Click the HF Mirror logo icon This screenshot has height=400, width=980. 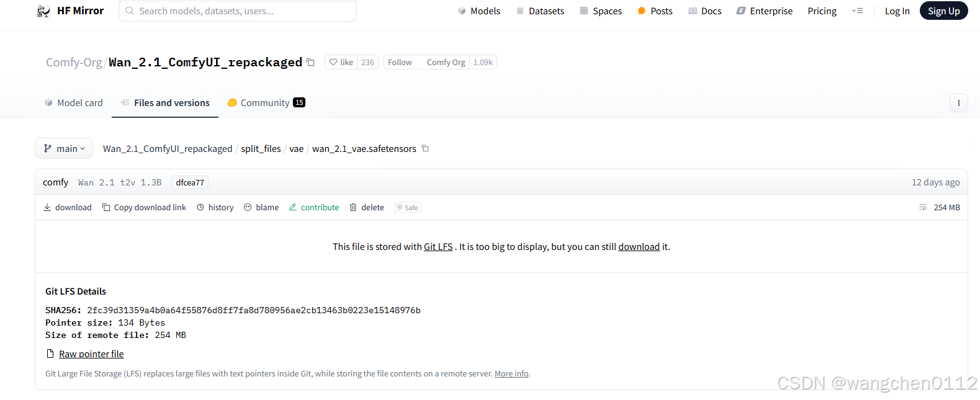[43, 11]
